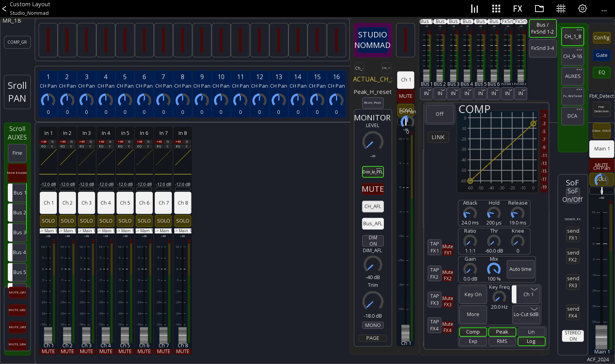Switch to the CH_1_8 layer tab

click(x=573, y=37)
